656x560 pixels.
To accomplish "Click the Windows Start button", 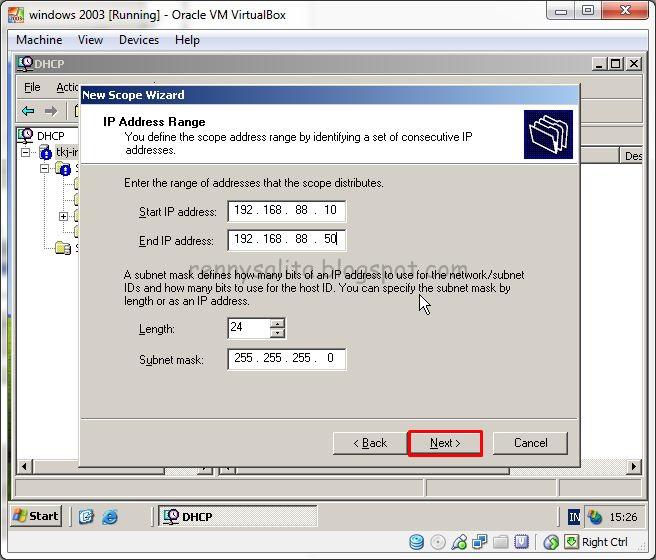I will 36,516.
